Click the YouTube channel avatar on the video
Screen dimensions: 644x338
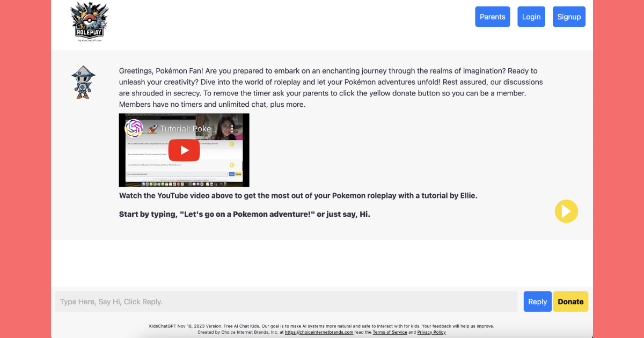[x=134, y=128]
